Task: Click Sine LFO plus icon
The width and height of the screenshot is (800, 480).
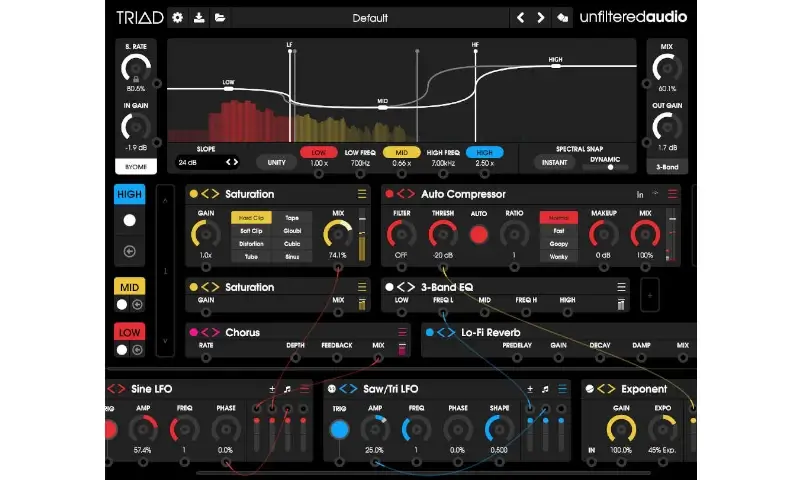Action: coord(272,389)
